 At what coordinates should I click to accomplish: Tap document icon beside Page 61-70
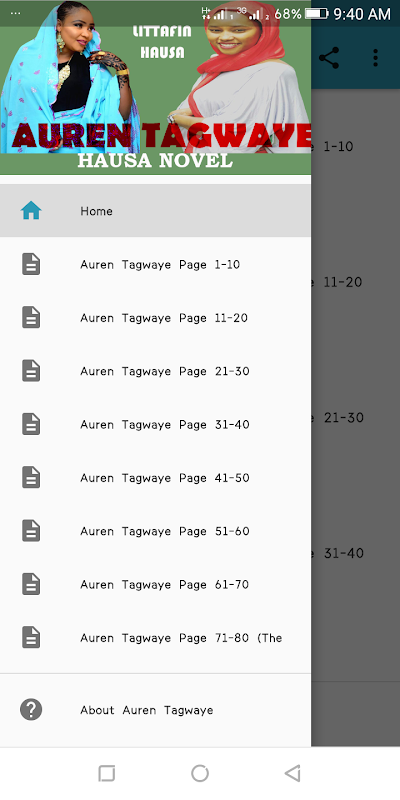pyautogui.click(x=31, y=584)
